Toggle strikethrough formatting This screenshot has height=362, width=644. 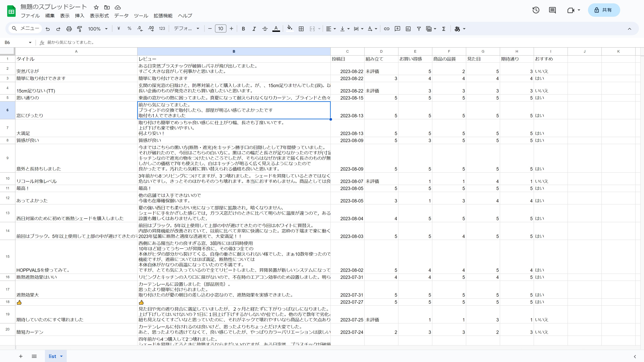(265, 29)
